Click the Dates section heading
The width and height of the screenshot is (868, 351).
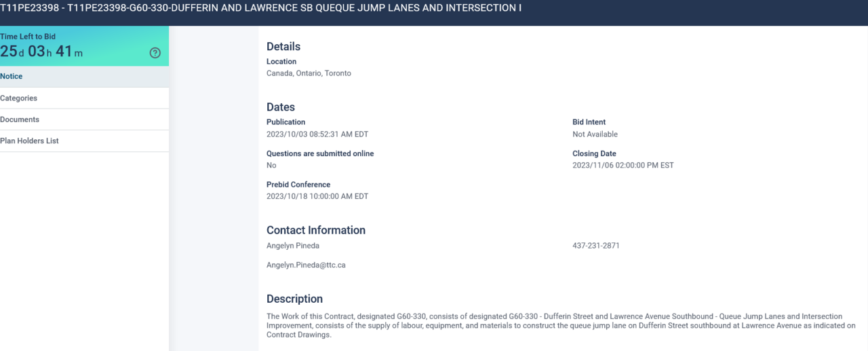[281, 107]
